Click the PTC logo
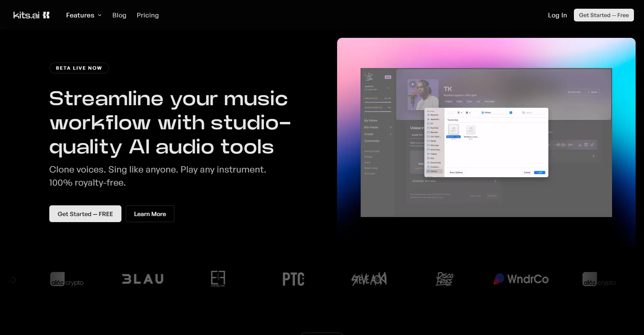 click(x=293, y=279)
